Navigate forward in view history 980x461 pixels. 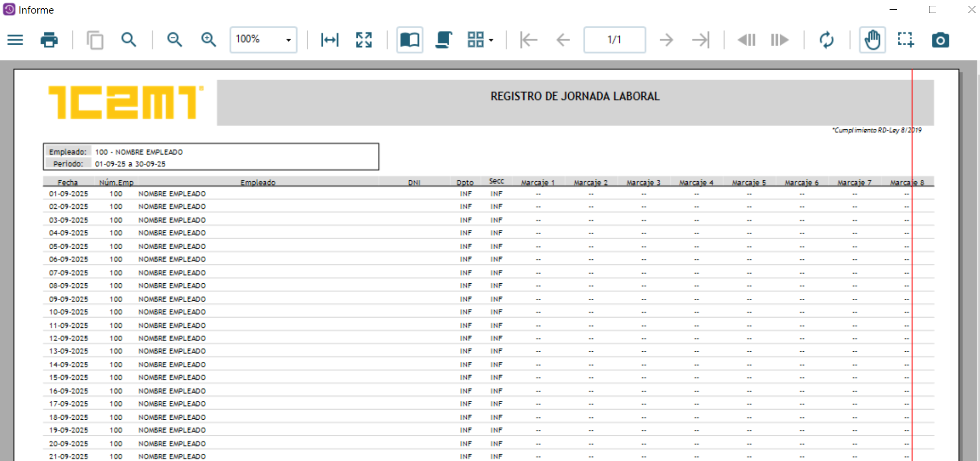coord(779,40)
